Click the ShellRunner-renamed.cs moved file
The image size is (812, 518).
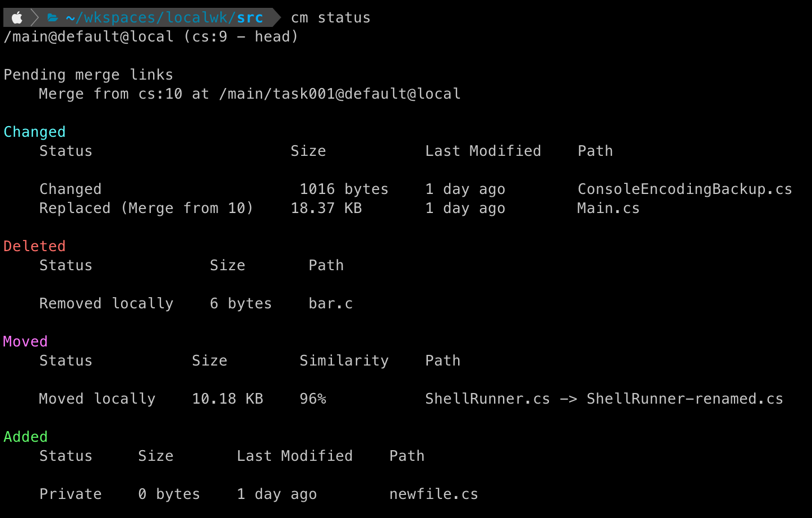point(685,399)
